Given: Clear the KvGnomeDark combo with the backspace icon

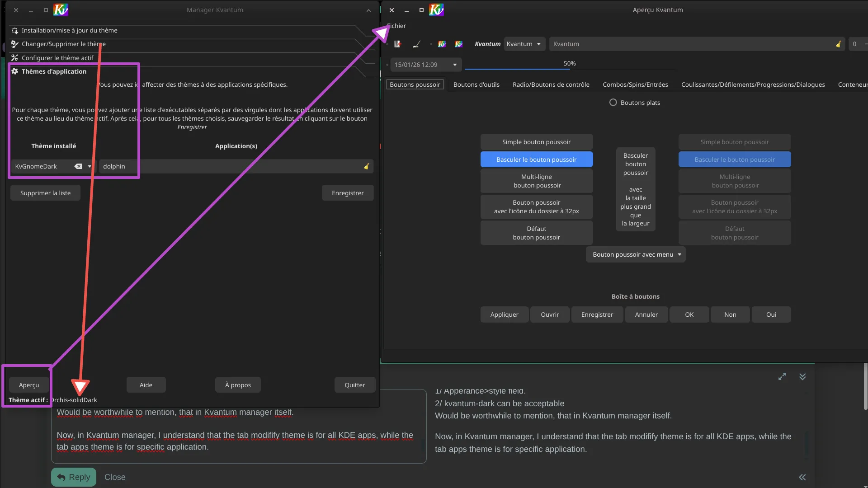Looking at the screenshot, I should 78,166.
